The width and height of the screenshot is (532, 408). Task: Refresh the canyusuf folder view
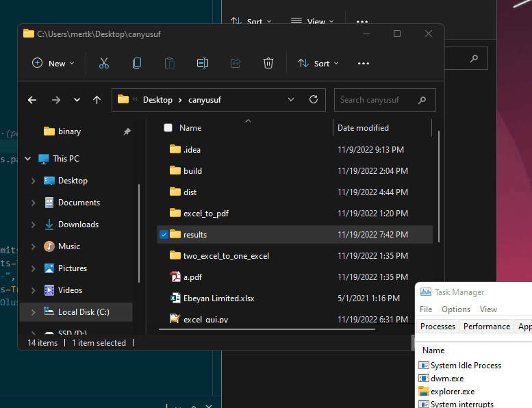(314, 99)
